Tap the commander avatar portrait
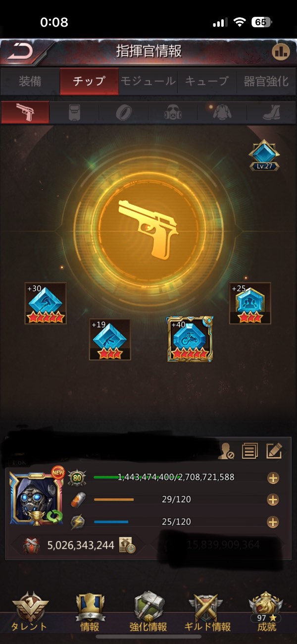The height and width of the screenshot is (644, 297). tap(36, 497)
